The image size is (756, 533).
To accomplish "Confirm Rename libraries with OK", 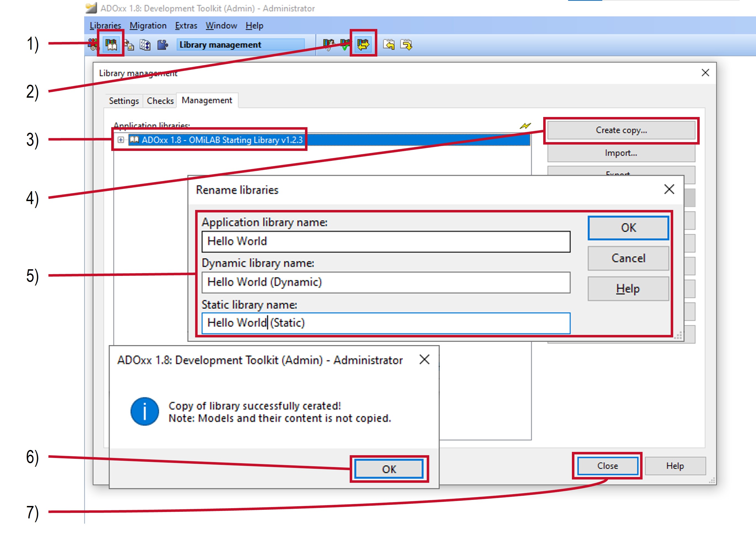I will point(628,228).
